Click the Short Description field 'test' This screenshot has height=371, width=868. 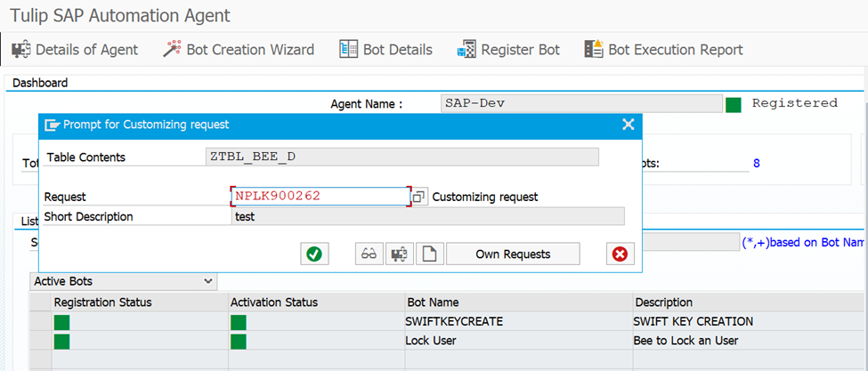click(427, 217)
